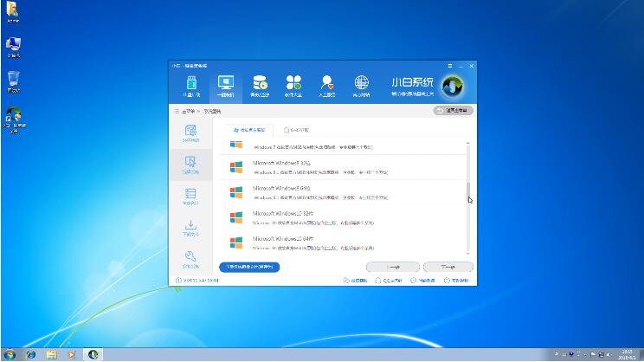The height and width of the screenshot is (362, 644).
Task: Select the Microsoft Windows8 32-bit entry
Action: (343, 167)
